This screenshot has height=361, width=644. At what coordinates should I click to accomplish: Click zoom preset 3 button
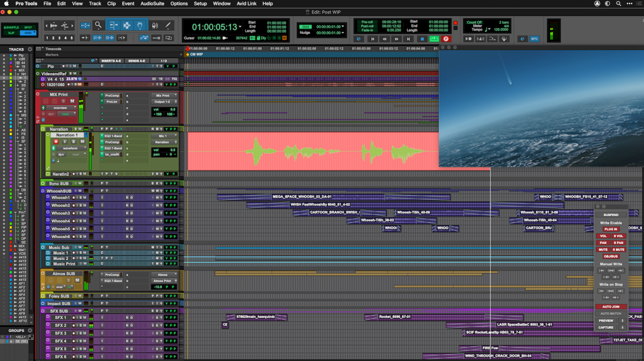click(59, 38)
